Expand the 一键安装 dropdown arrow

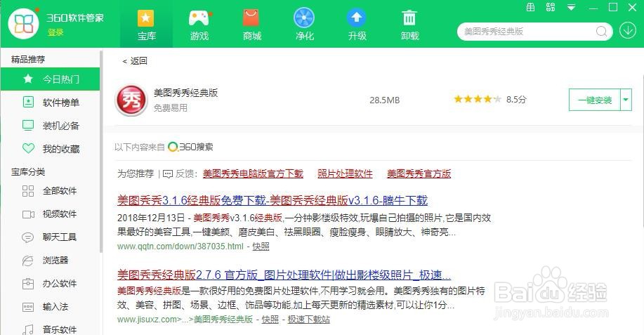pyautogui.click(x=626, y=100)
